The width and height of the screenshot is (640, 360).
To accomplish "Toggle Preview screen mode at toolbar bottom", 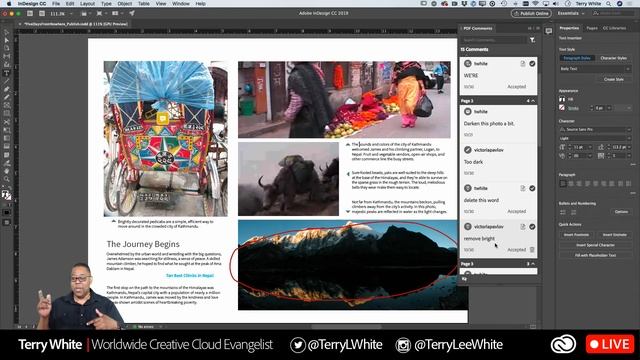I will [x=7, y=223].
